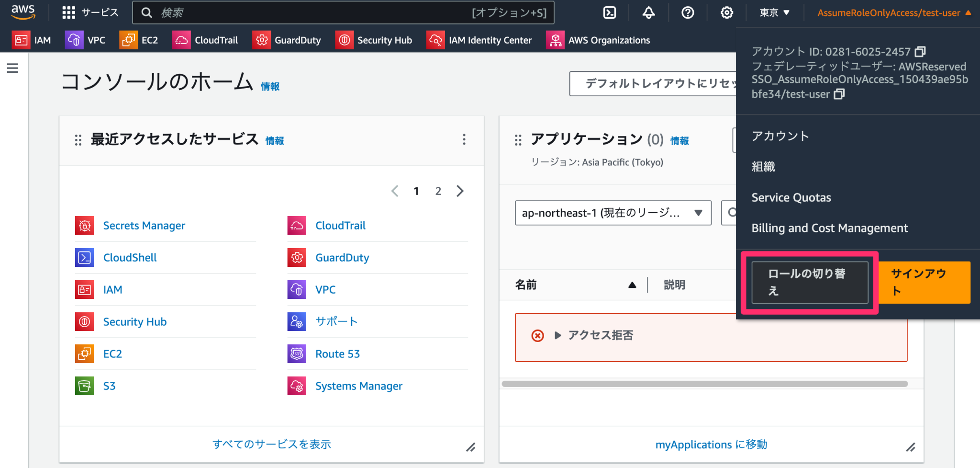Open the hamburger navigation menu icon
Image resolution: width=980 pixels, height=468 pixels.
click(12, 68)
